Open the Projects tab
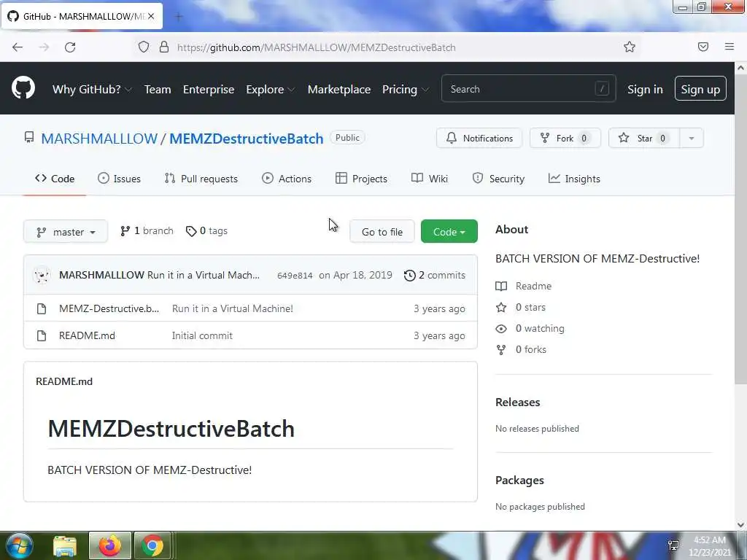This screenshot has width=747, height=560. point(361,179)
